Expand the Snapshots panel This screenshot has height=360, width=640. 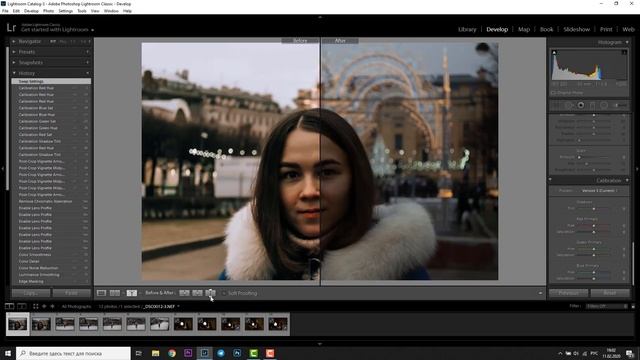click(x=14, y=62)
